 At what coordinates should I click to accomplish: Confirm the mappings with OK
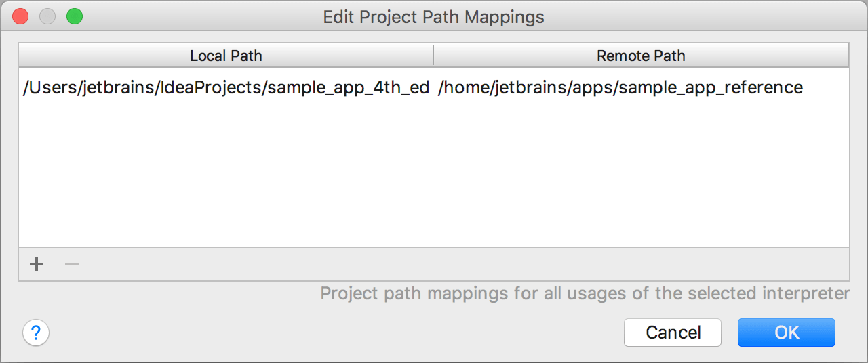pos(787,333)
